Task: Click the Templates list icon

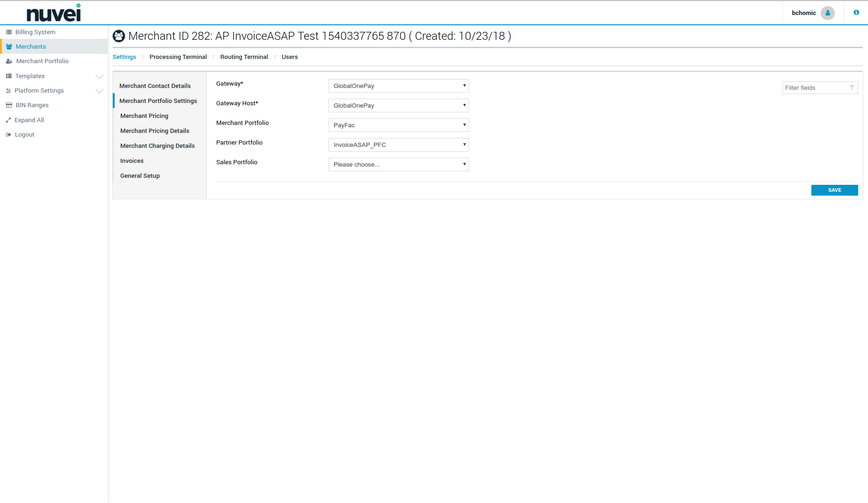Action: tap(8, 76)
